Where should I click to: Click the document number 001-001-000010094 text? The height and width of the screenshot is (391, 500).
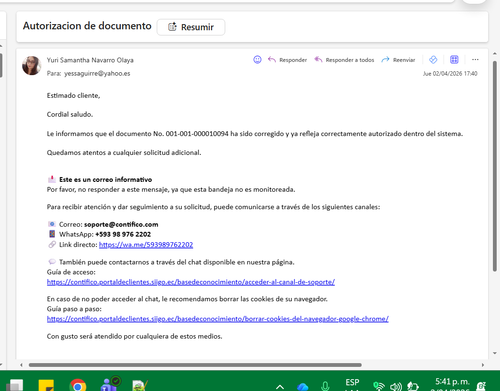tap(197, 134)
